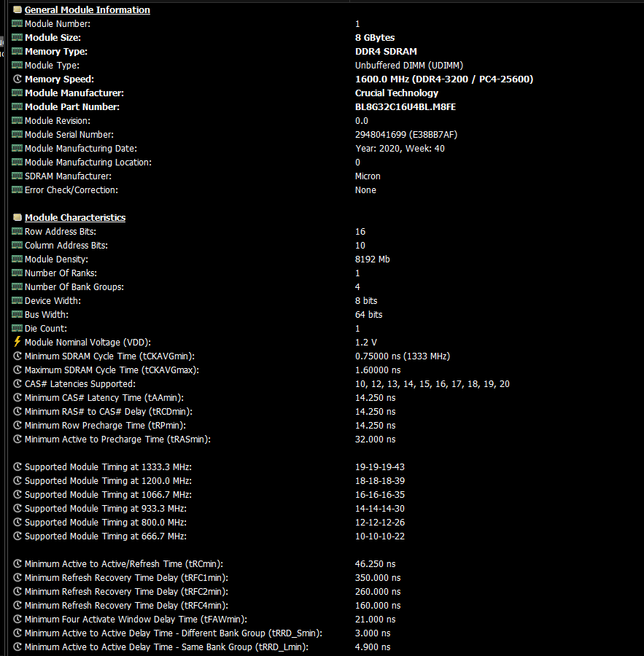Image resolution: width=644 pixels, height=656 pixels.
Task: Click the value DDR4 SDRAM
Action: coord(386,51)
